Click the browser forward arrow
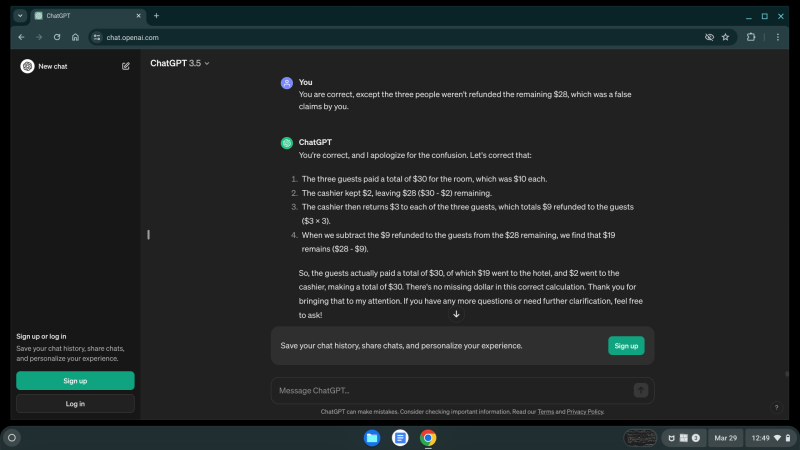The height and width of the screenshot is (450, 800). [39, 37]
